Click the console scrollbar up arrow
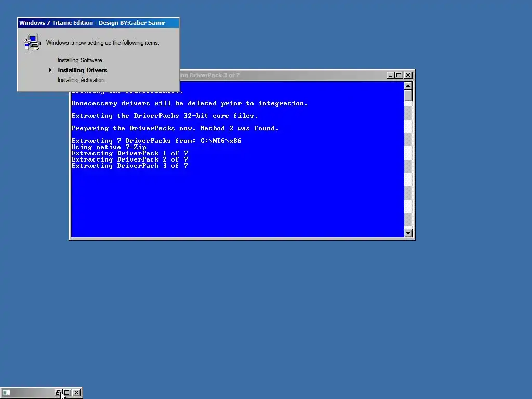532x399 pixels. click(x=408, y=86)
